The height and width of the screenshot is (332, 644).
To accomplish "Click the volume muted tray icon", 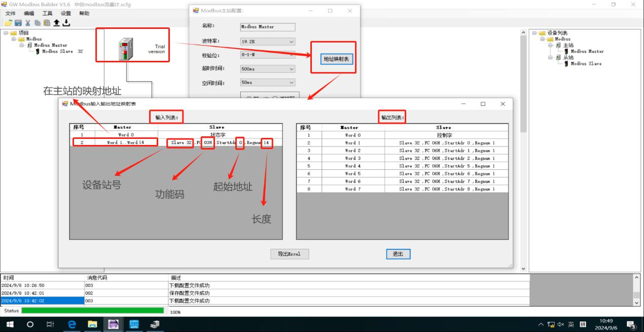I will point(561,324).
